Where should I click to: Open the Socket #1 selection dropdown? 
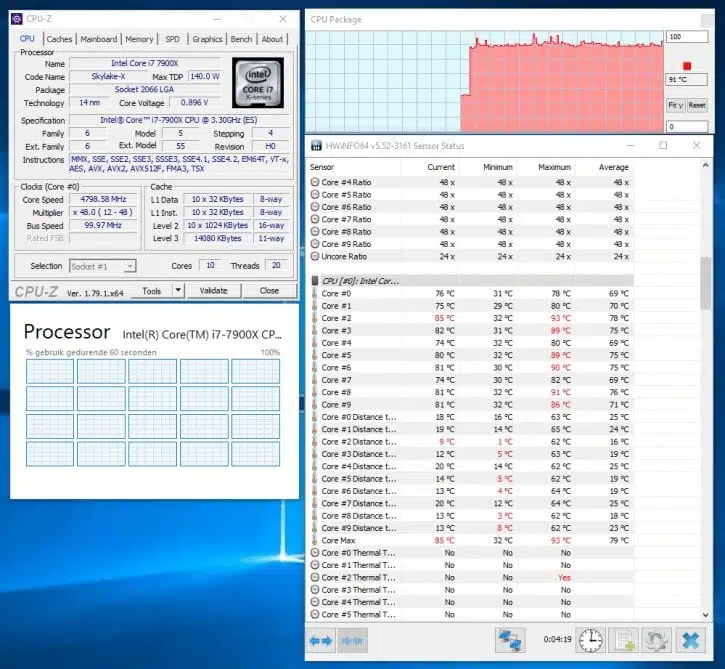103,266
